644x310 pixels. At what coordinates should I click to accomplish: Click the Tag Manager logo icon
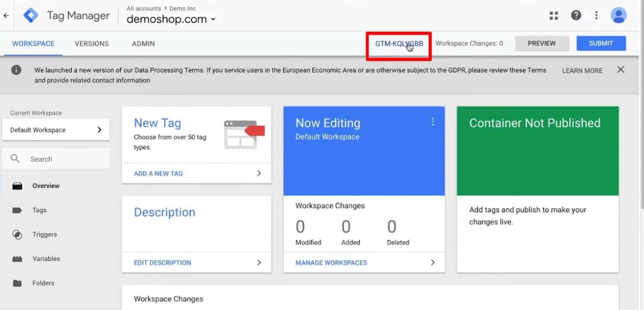pos(31,15)
